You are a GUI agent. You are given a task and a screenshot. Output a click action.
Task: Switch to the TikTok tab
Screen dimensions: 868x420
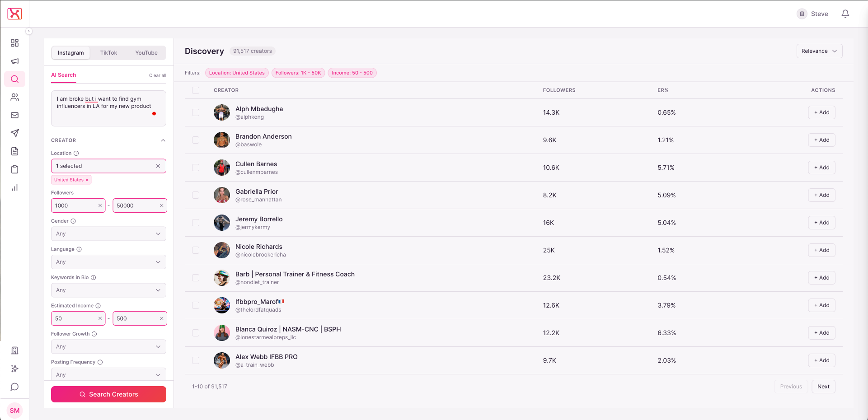[108, 53]
